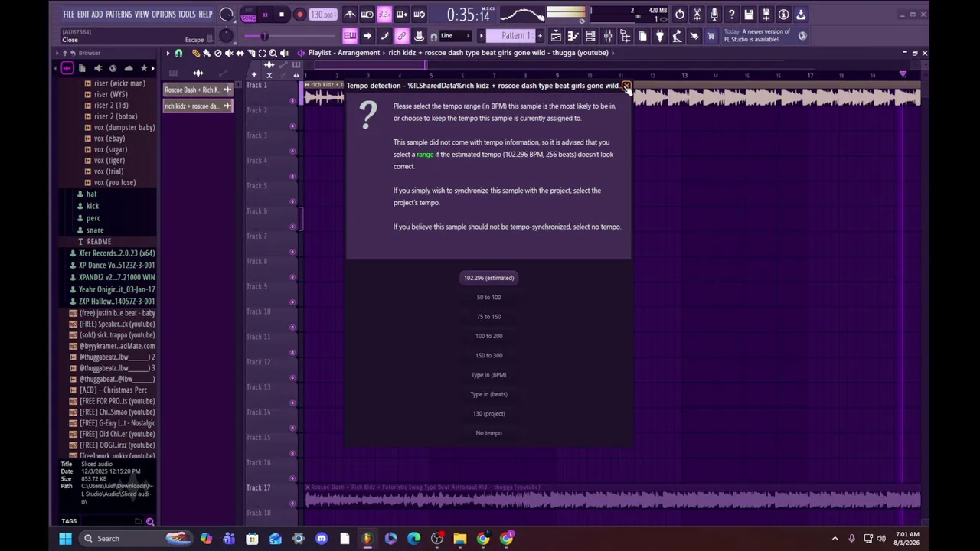Toggle the Playlist snap magnet
Screen dimensions: 980x551
click(178, 53)
